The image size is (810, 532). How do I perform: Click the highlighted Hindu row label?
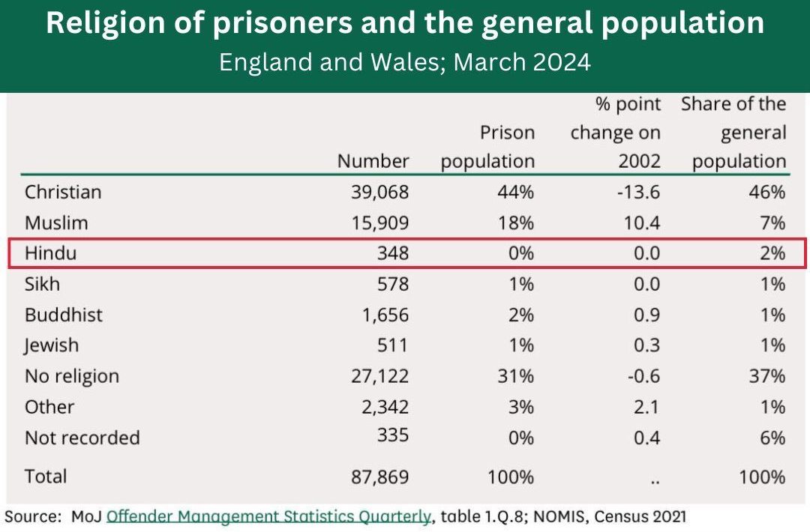[x=51, y=253]
